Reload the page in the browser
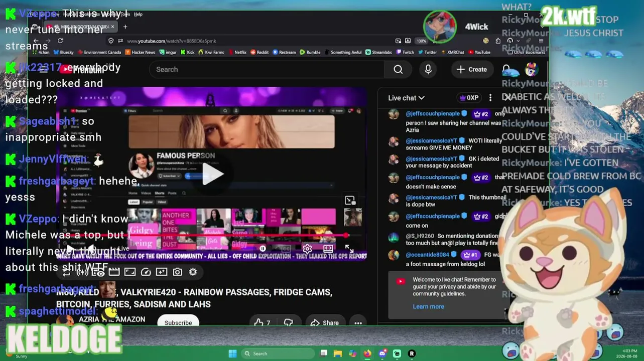 [x=60, y=41]
